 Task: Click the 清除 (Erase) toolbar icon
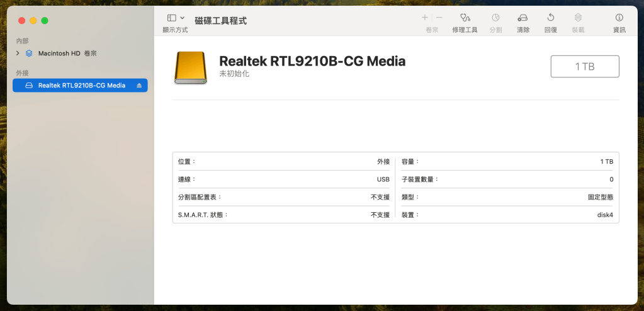[523, 18]
